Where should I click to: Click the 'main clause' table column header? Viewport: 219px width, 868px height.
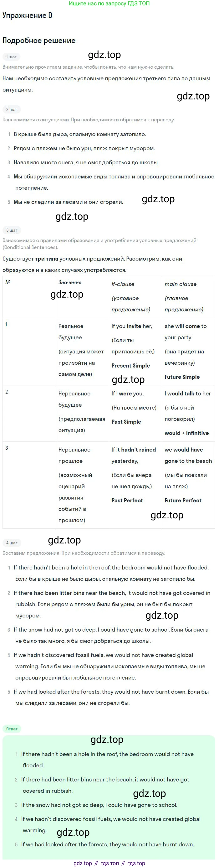(180, 284)
